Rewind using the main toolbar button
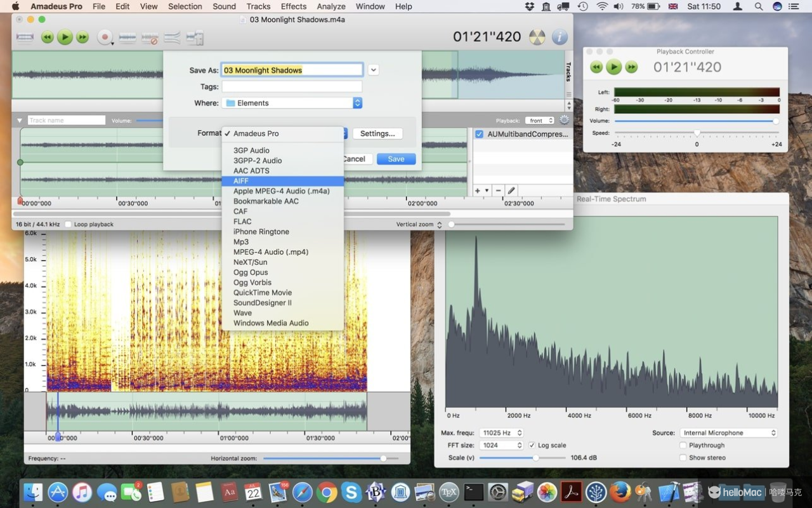Screen dimensions: 812x508 [x=48, y=37]
